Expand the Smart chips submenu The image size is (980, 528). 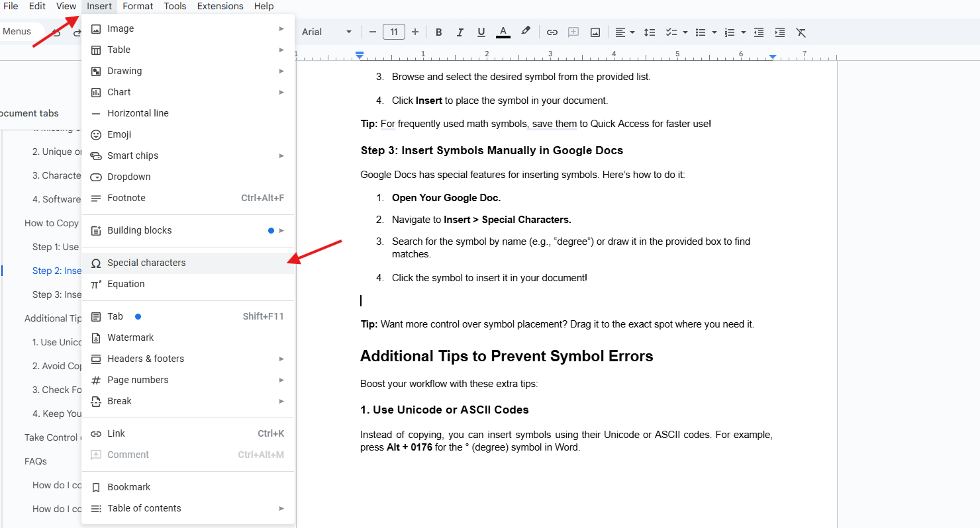[132, 155]
